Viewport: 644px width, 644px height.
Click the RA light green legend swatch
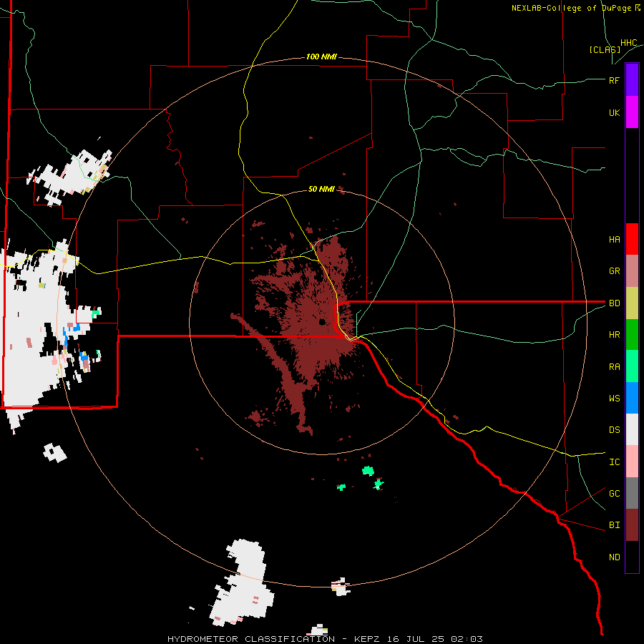tap(632, 366)
